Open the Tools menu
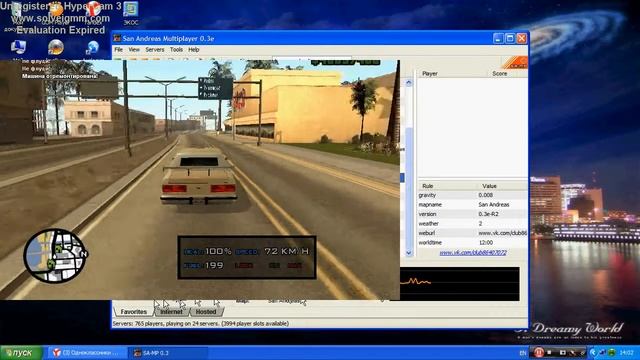 click(176, 50)
